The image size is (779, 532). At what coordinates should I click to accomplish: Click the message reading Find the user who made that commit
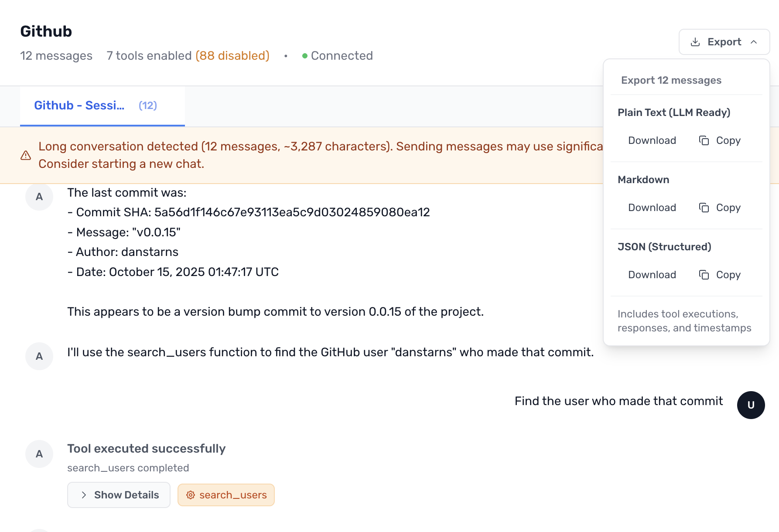click(618, 401)
